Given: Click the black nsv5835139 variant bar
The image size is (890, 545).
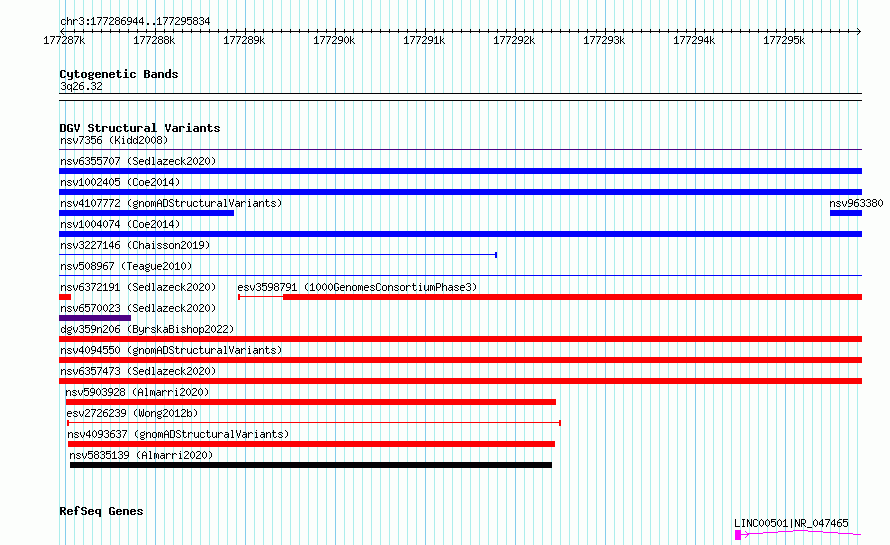Looking at the screenshot, I should click(x=310, y=465).
